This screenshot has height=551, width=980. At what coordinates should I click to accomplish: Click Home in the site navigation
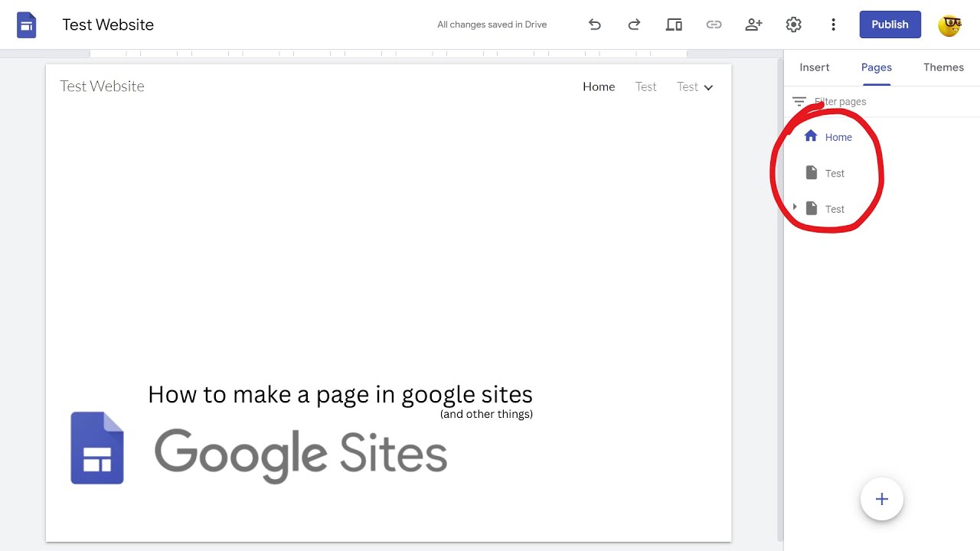coord(599,87)
